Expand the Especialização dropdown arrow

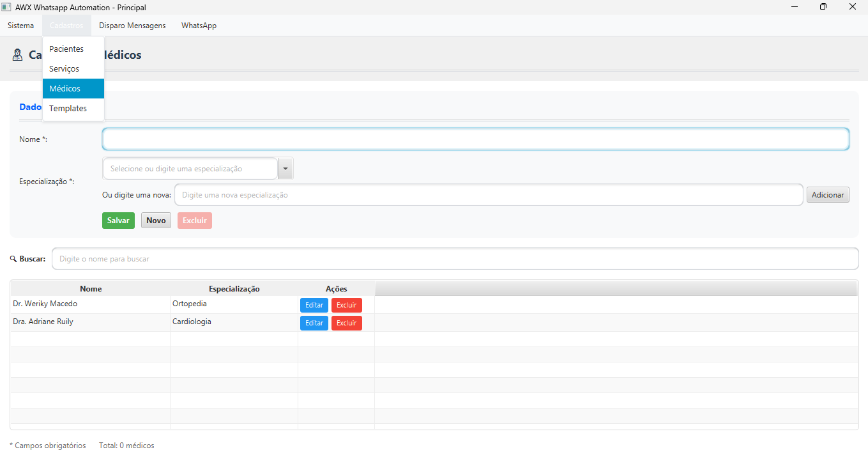click(286, 169)
